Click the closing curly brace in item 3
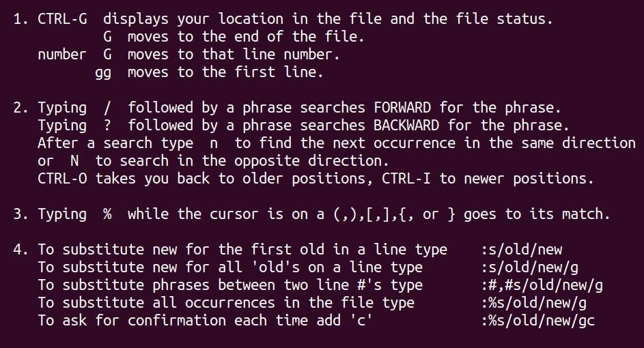The image size is (644, 348). pos(451,214)
